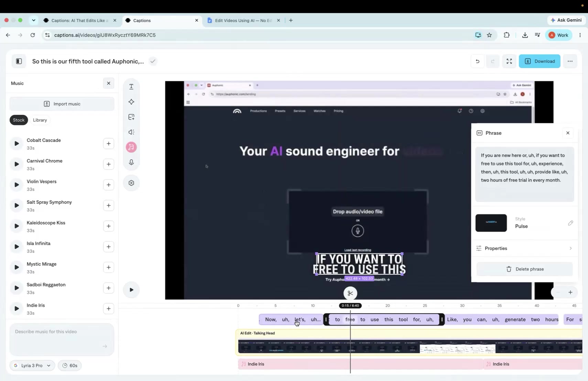Open the 60s duration selector
588x381 pixels.
click(70, 366)
